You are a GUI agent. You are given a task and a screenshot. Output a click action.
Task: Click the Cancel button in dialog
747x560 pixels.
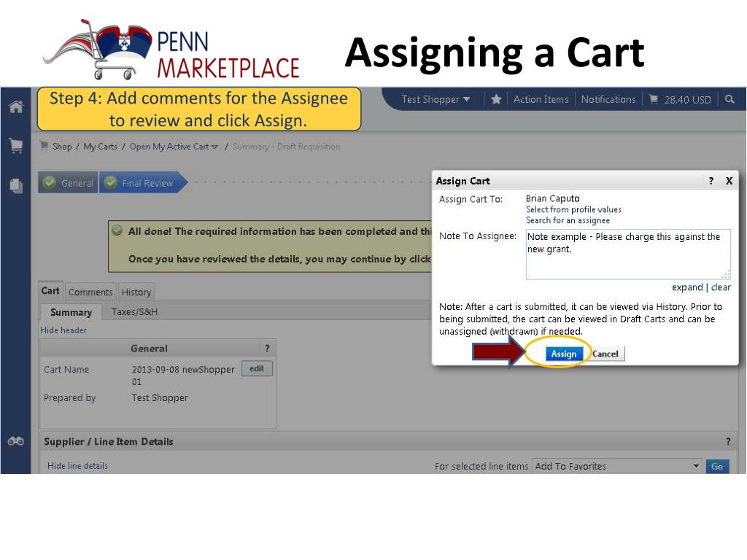[605, 354]
